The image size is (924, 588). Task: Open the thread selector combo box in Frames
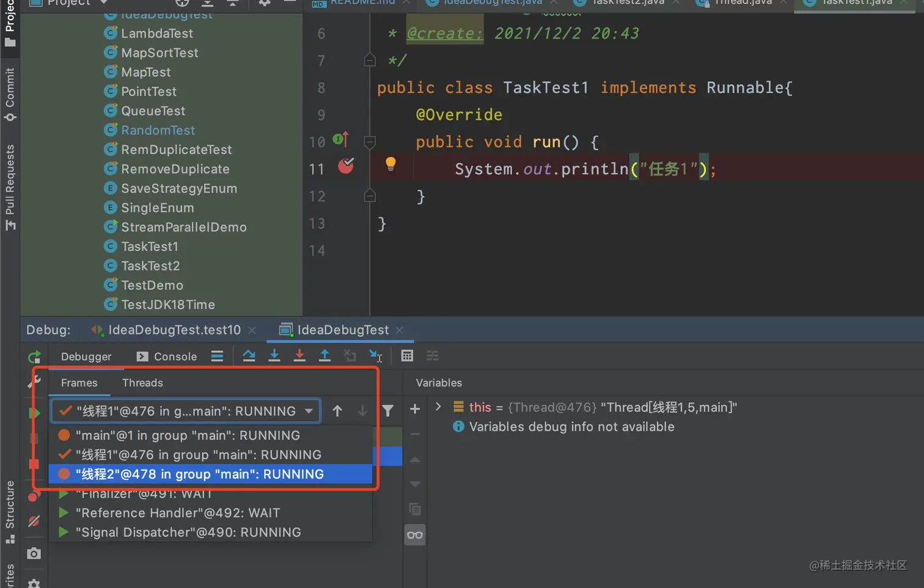click(186, 411)
